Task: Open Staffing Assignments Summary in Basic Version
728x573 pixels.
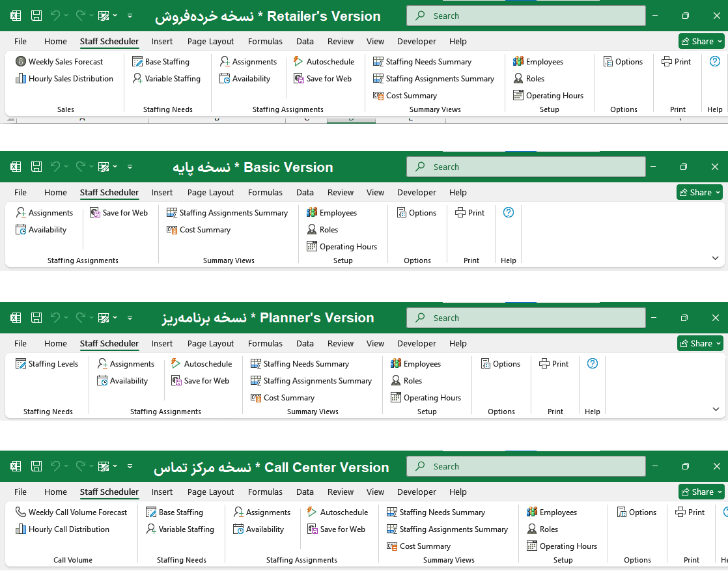Action: pos(227,213)
